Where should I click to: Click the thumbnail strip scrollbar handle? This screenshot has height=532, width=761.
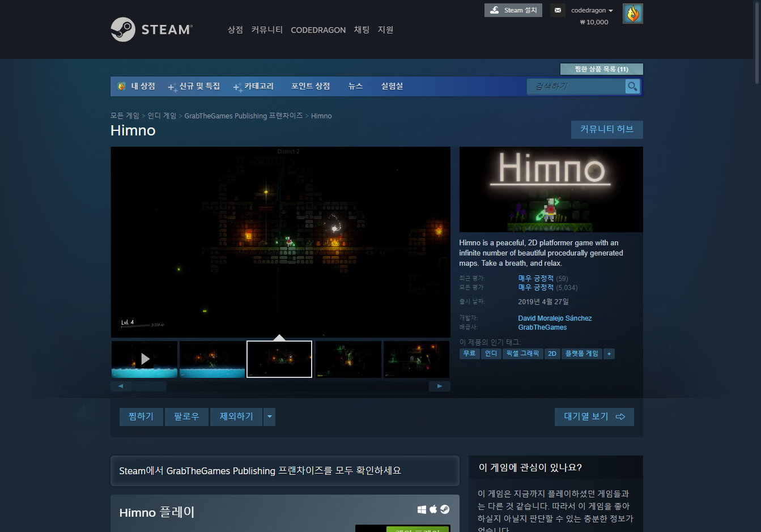tap(150, 386)
